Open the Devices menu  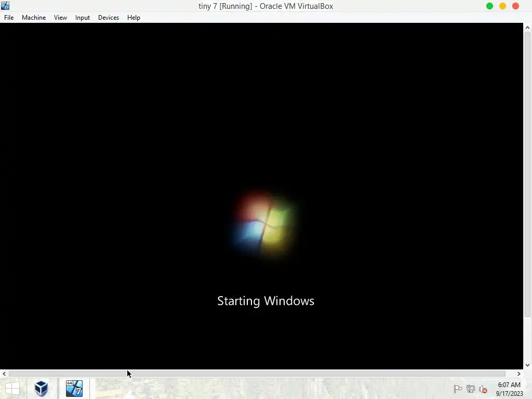click(x=109, y=18)
